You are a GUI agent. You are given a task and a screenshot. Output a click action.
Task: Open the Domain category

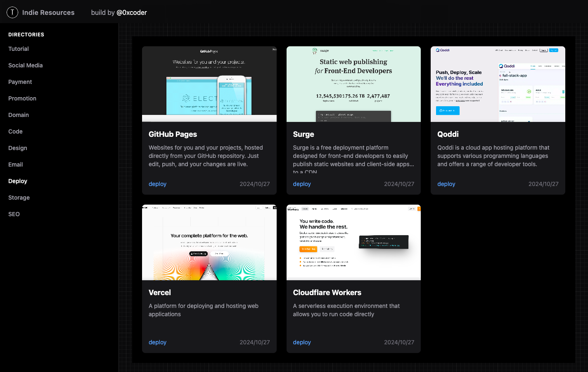[19, 115]
